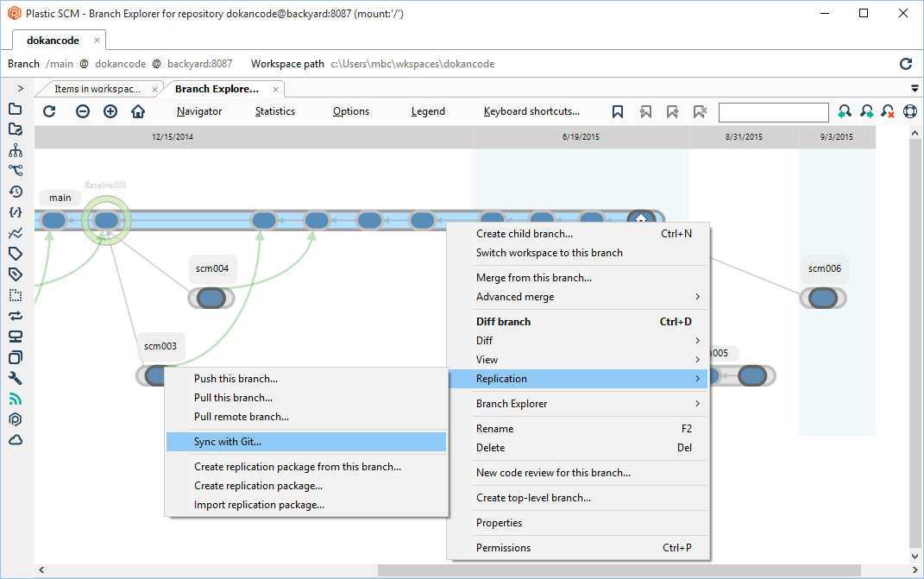
Task: Click the clear search icon with red X
Action: tap(888, 111)
